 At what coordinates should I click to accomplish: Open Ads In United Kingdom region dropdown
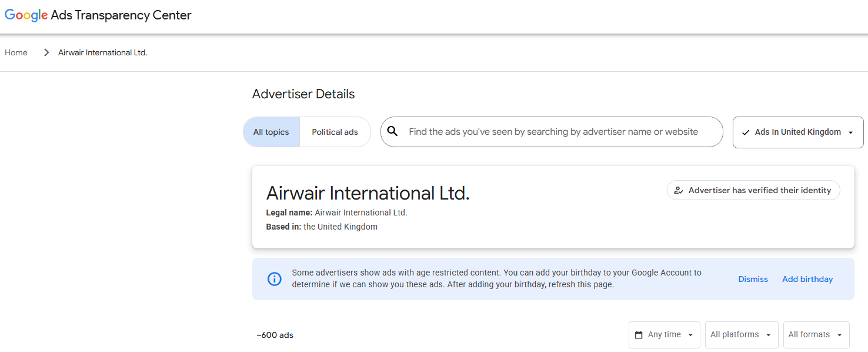798,132
